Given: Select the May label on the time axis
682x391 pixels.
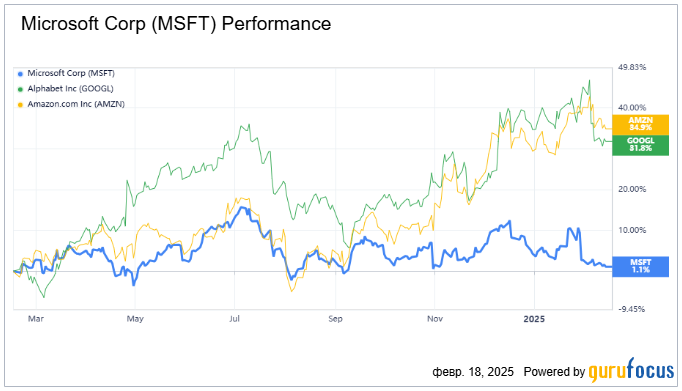Looking at the screenshot, I should [135, 319].
